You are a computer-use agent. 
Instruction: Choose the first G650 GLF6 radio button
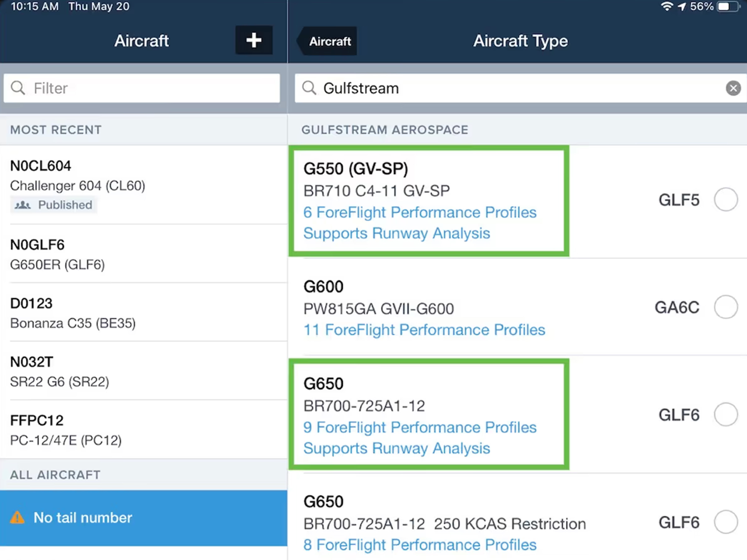point(726,414)
